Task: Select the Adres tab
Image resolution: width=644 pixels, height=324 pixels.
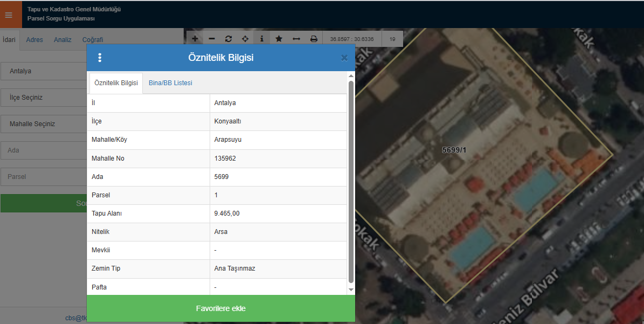Action: (34, 40)
